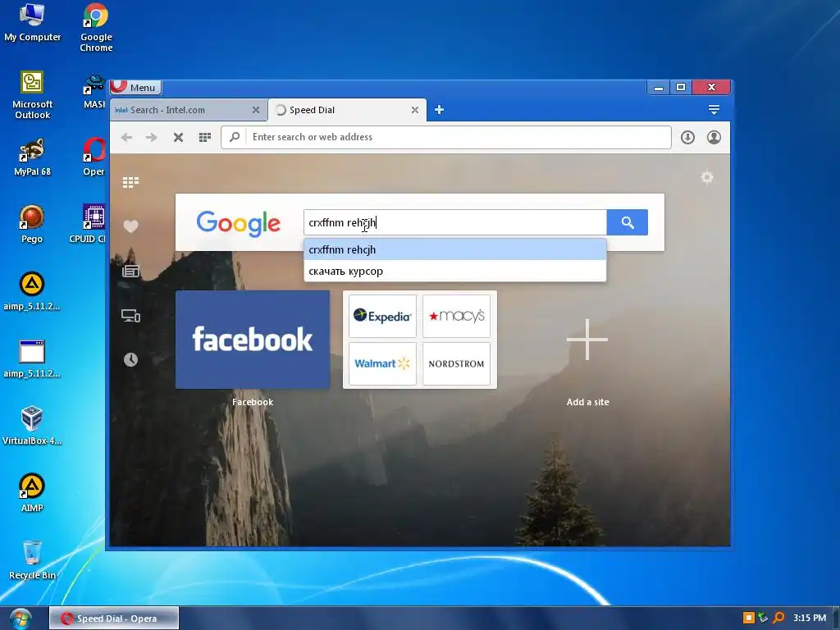840x630 pixels.
Task: Select the suggestion 'скачать курсор'
Action: tap(454, 271)
